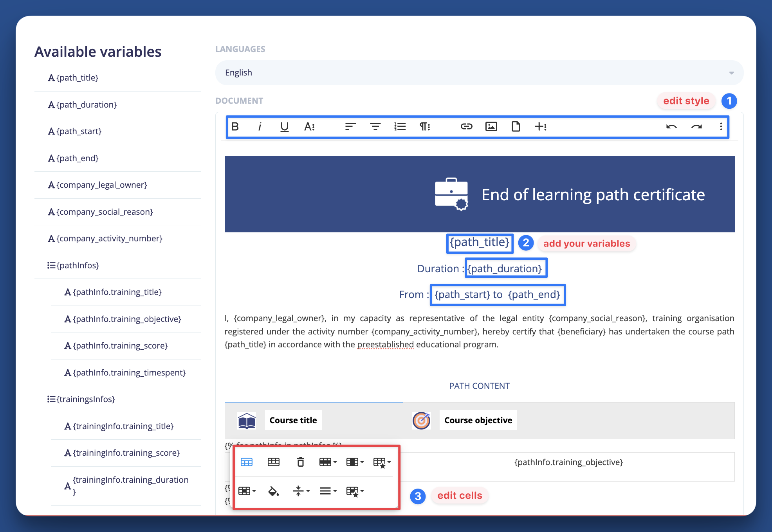This screenshot has height=532, width=772.
Task: Redo the last action
Action: click(x=696, y=126)
